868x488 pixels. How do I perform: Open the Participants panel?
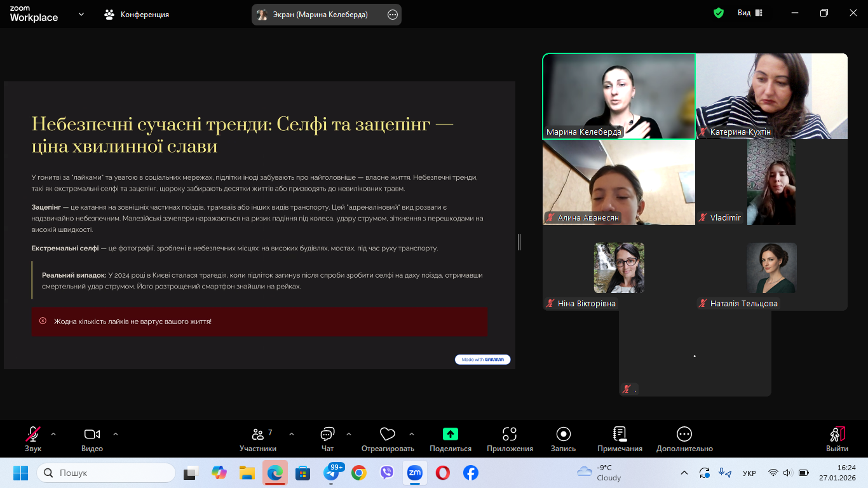(x=257, y=438)
